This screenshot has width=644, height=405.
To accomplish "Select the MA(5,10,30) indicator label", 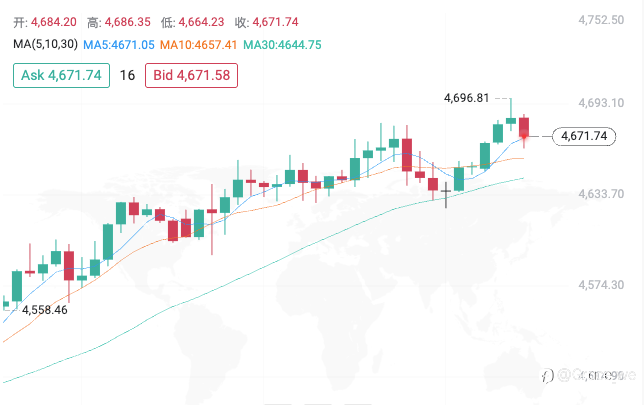I will pyautogui.click(x=45, y=44).
